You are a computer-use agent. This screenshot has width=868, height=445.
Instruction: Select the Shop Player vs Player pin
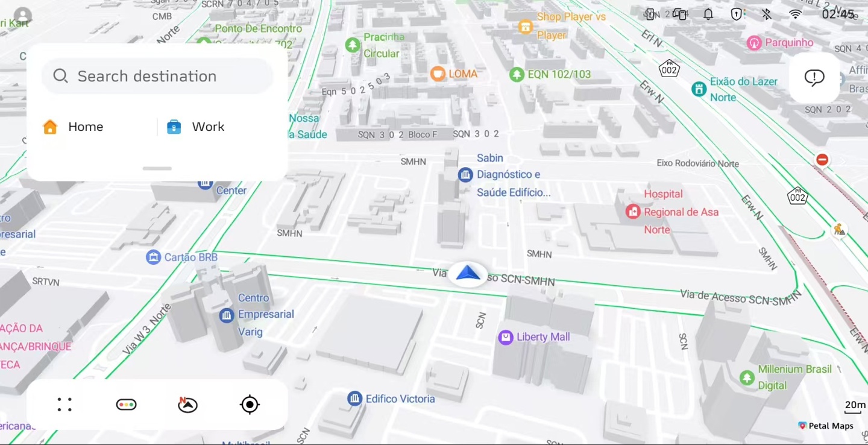(x=526, y=26)
